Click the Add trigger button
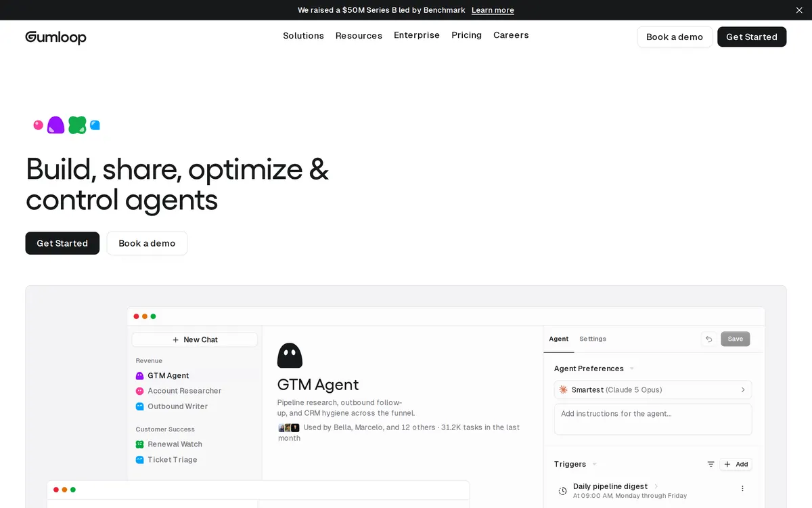Screen dimensions: 812x508 736,464
